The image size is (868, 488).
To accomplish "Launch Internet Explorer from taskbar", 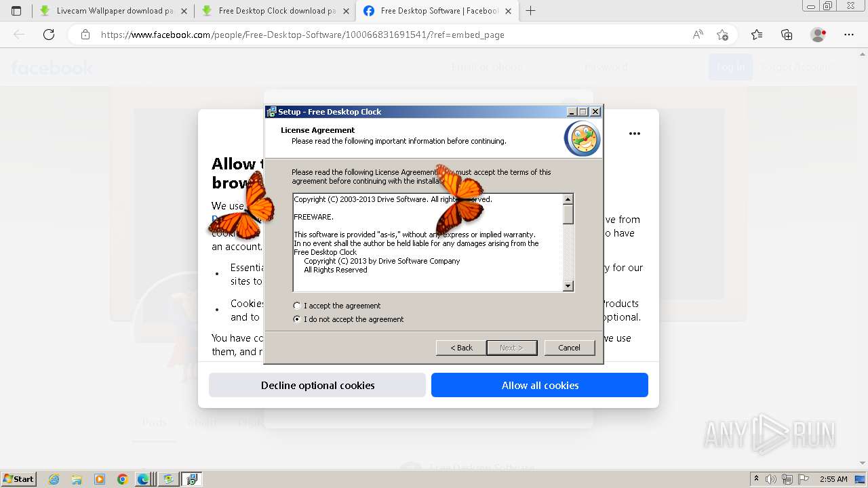I will (54, 479).
